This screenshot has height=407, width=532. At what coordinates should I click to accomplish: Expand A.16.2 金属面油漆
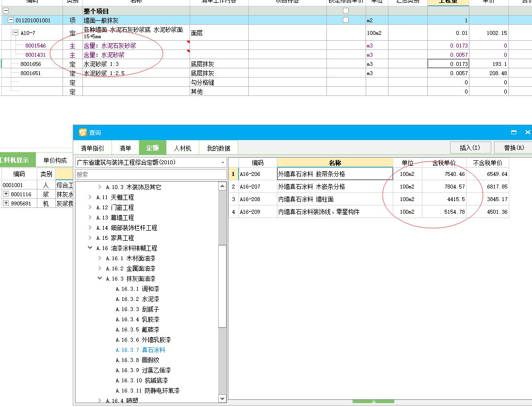pos(99,268)
